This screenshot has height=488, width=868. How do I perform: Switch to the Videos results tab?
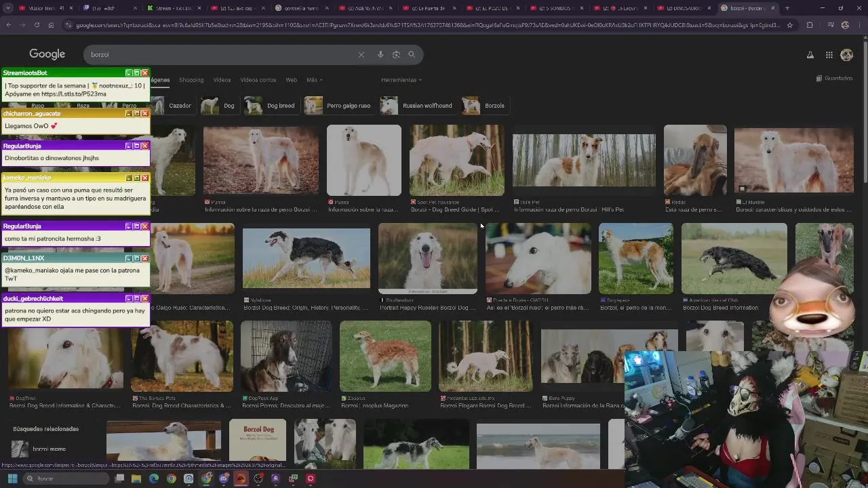(222, 80)
